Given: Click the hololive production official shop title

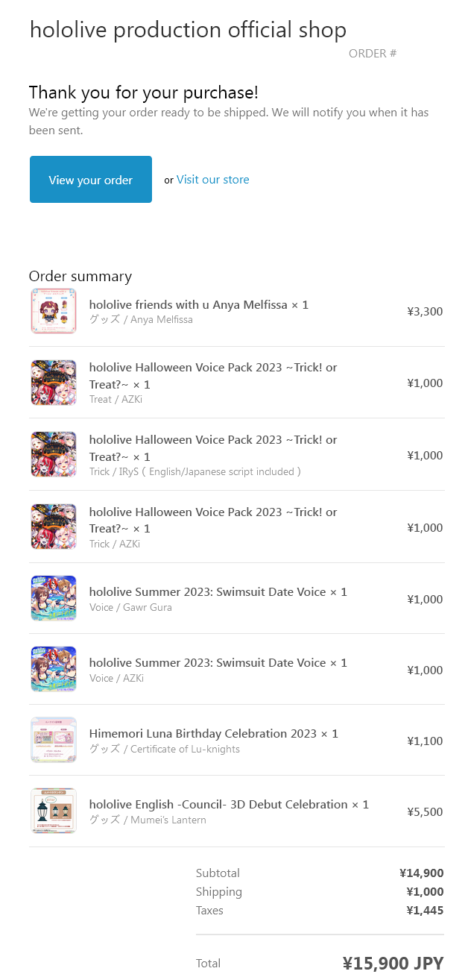Looking at the screenshot, I should [188, 30].
